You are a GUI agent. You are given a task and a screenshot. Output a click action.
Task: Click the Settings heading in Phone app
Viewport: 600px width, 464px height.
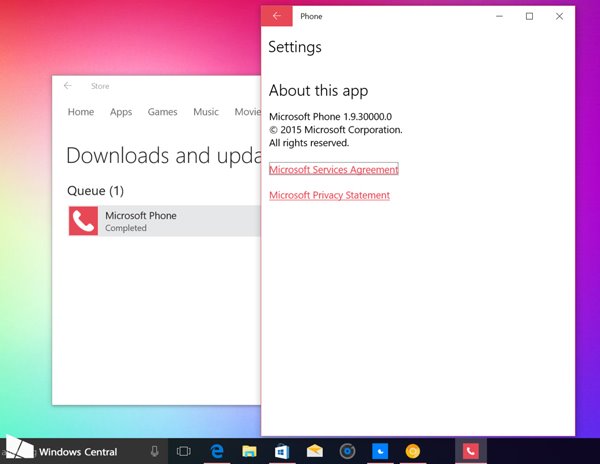[x=295, y=47]
